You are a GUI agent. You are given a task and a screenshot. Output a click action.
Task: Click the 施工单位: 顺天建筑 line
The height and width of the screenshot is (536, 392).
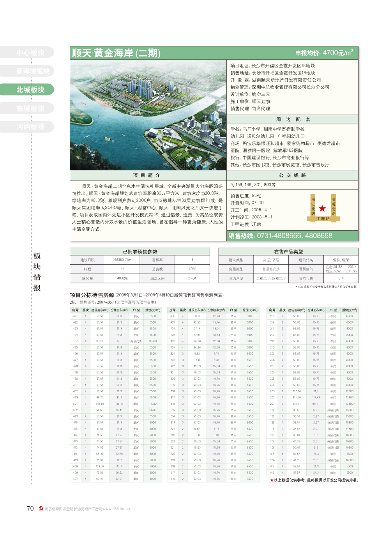(x=250, y=101)
